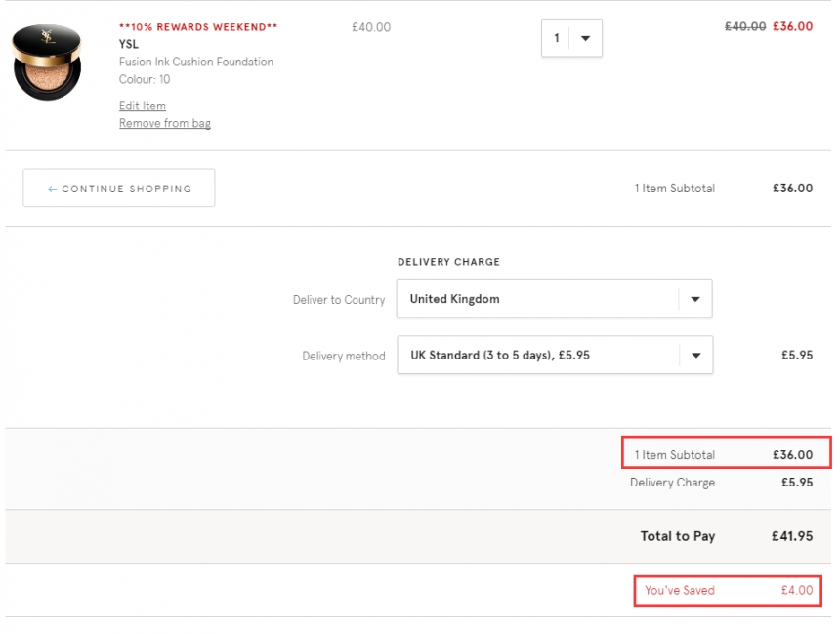Click the struck-through £40.00 price

[x=745, y=26]
